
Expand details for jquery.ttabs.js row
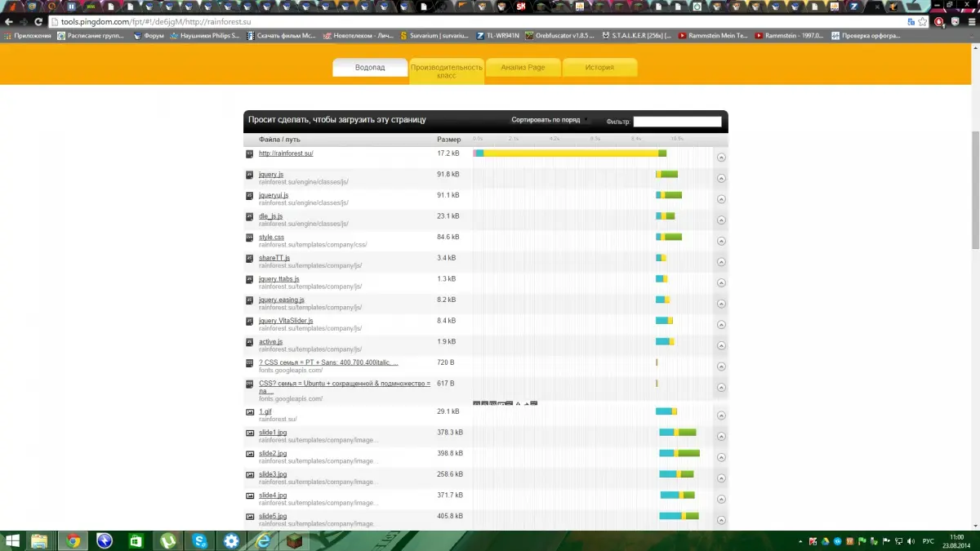pyautogui.click(x=721, y=283)
